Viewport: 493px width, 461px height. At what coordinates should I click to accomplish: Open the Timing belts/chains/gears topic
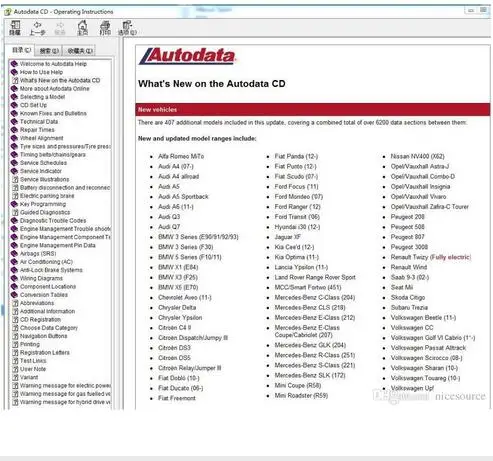click(x=53, y=155)
